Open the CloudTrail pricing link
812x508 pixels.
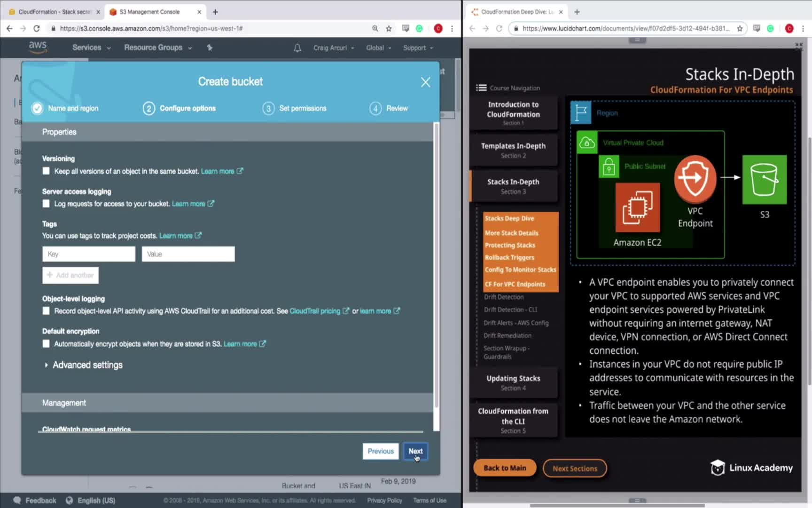[x=319, y=311]
